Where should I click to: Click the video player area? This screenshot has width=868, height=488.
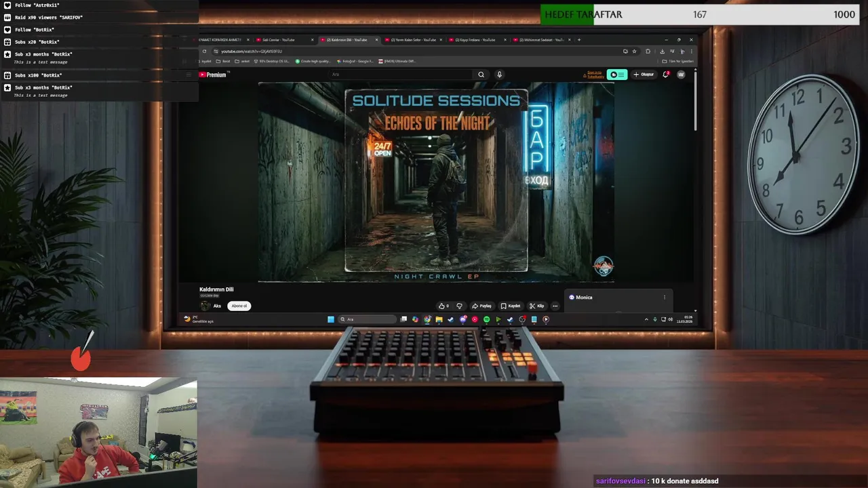[436, 182]
